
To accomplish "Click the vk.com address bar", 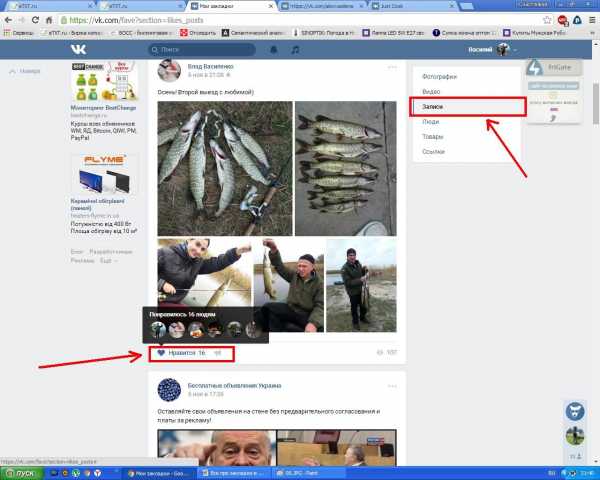I will click(300, 20).
